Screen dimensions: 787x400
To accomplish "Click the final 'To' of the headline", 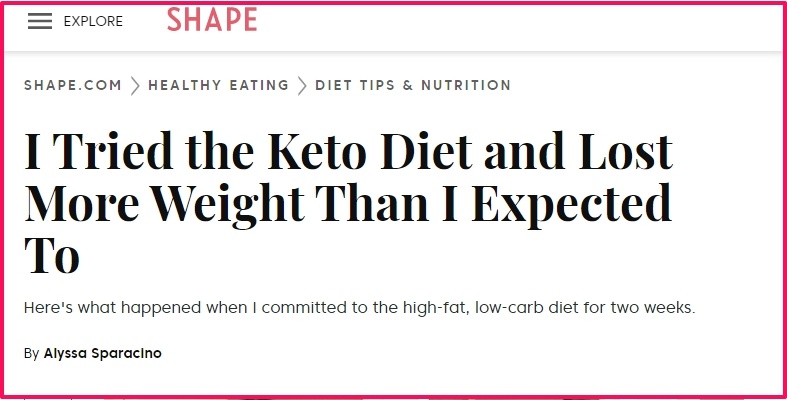I will (x=52, y=255).
